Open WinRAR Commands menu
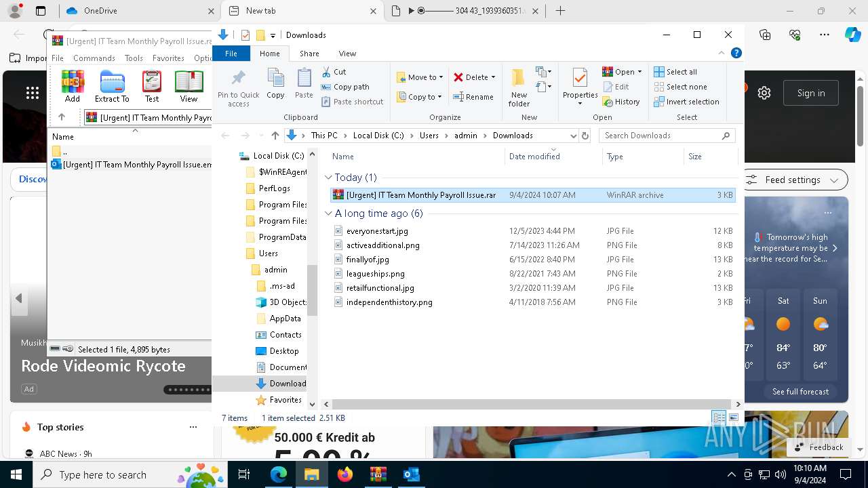This screenshot has height=488, width=868. 94,58
